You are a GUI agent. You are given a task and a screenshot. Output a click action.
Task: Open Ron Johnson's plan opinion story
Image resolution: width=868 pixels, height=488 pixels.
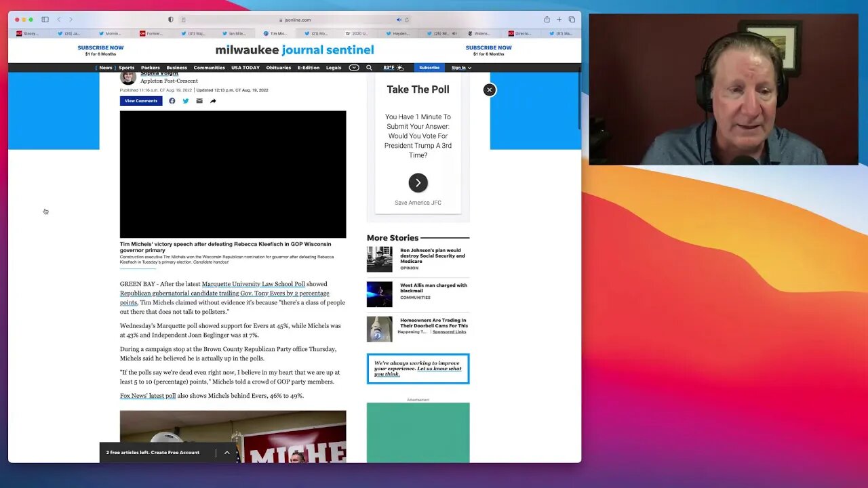point(433,256)
